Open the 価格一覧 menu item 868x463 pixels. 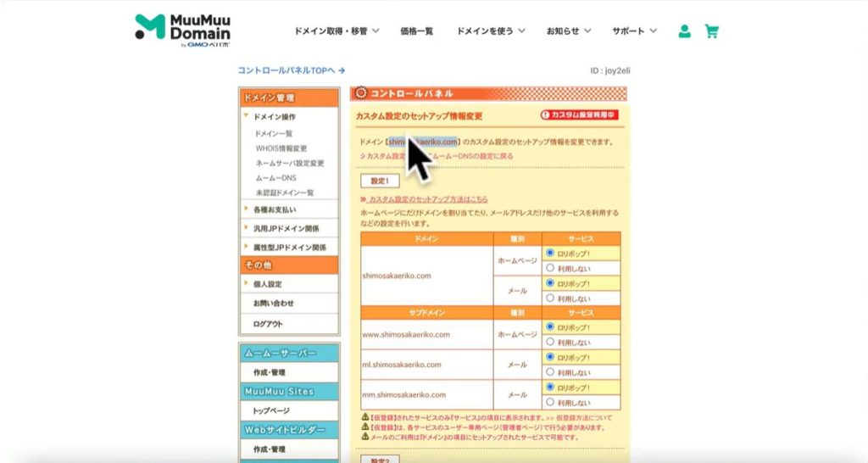click(416, 31)
